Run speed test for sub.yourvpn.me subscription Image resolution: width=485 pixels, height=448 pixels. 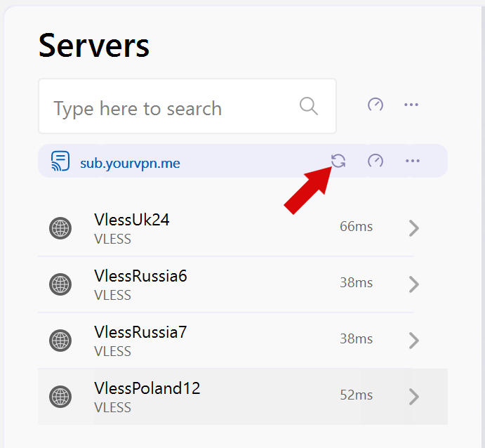coord(376,161)
